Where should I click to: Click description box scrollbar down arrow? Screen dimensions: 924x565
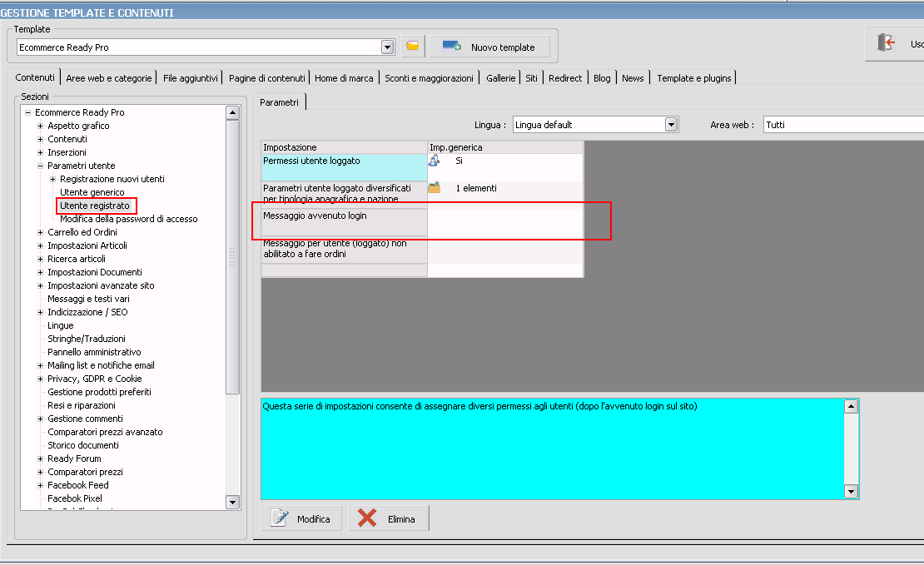coord(851,491)
